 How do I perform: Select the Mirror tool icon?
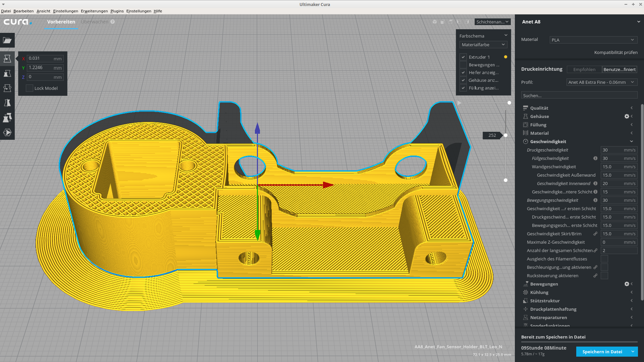(7, 103)
